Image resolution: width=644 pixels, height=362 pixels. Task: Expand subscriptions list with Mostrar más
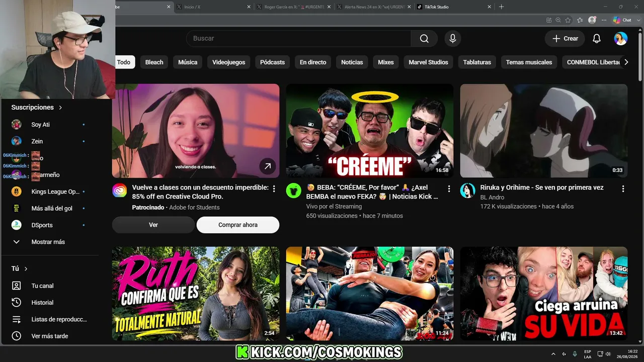48,242
